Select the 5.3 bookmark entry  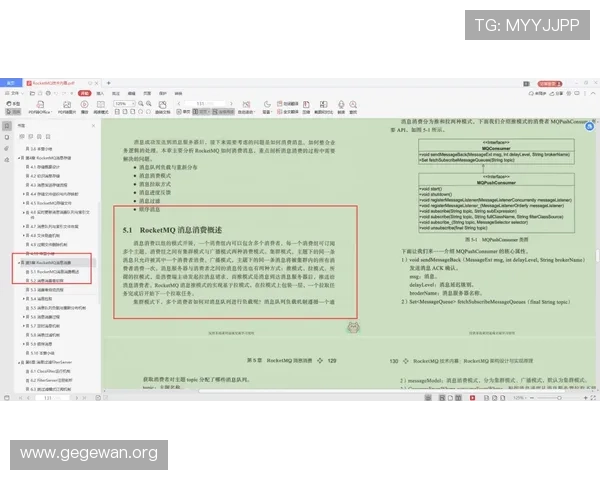(45, 290)
